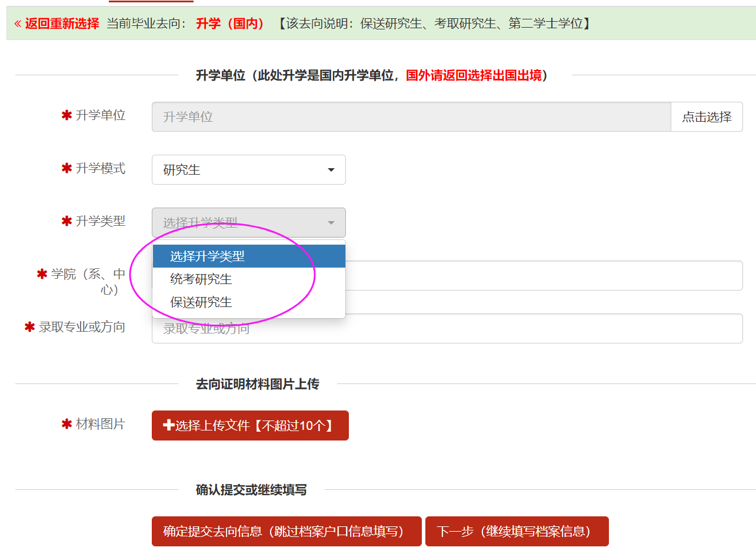Viewport: 756px width, 554px height.
Task: Click the 选择上传文件【不超过10个】 button
Action: pos(250,425)
